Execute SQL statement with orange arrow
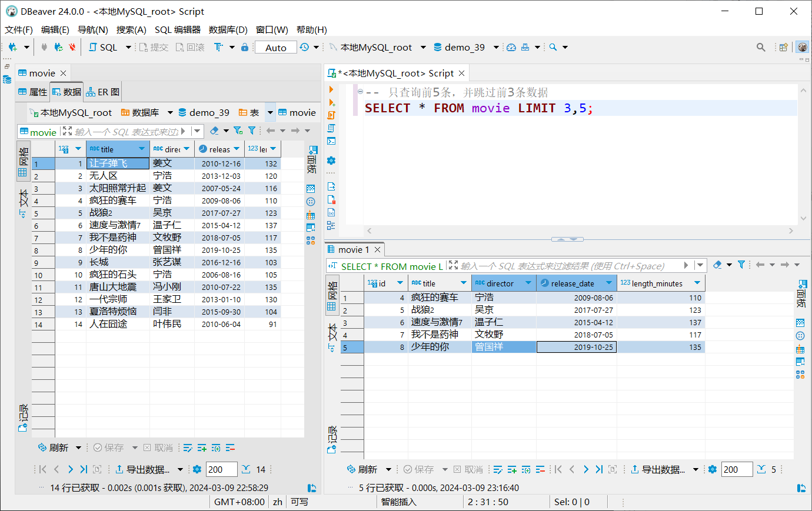Image resolution: width=812 pixels, height=511 pixels. (x=331, y=89)
